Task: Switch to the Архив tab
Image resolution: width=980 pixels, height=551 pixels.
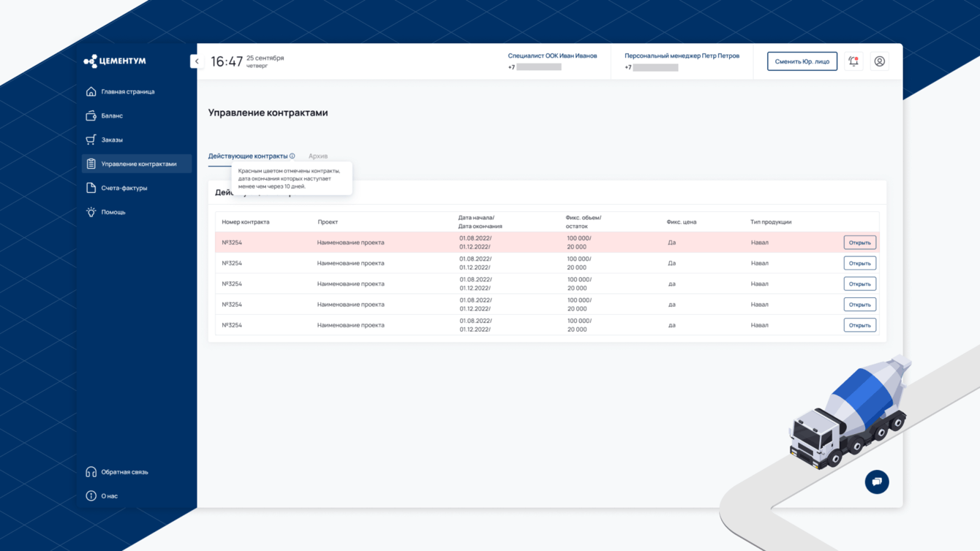Action: tap(318, 156)
